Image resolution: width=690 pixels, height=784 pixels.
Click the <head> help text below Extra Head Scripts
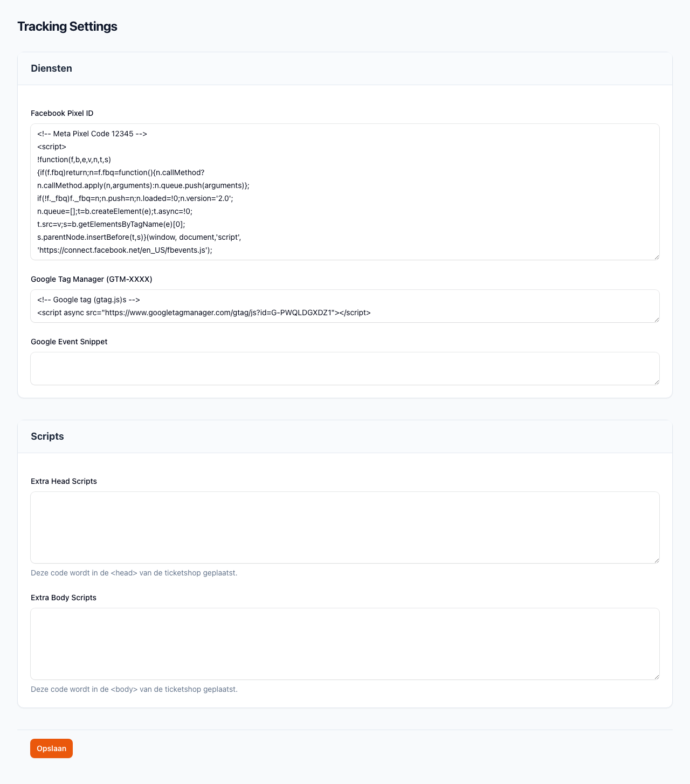134,573
